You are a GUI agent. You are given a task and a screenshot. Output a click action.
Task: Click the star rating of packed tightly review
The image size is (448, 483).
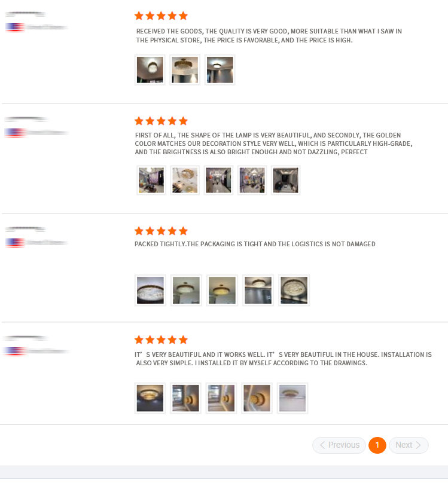point(161,231)
